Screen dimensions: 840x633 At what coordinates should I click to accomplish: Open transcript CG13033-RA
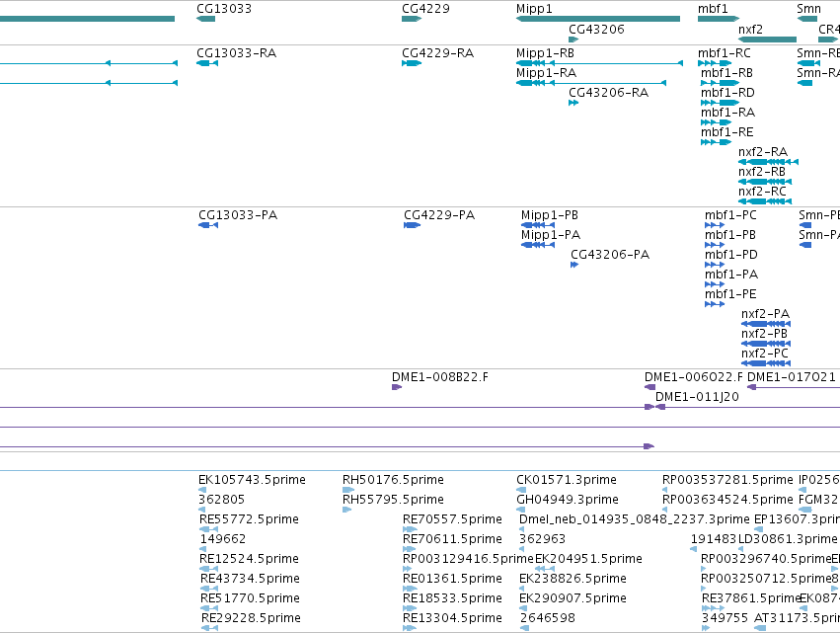[236, 53]
